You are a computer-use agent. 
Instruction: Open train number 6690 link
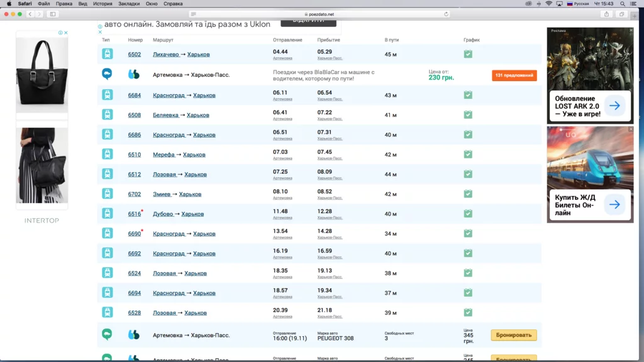[x=135, y=234]
